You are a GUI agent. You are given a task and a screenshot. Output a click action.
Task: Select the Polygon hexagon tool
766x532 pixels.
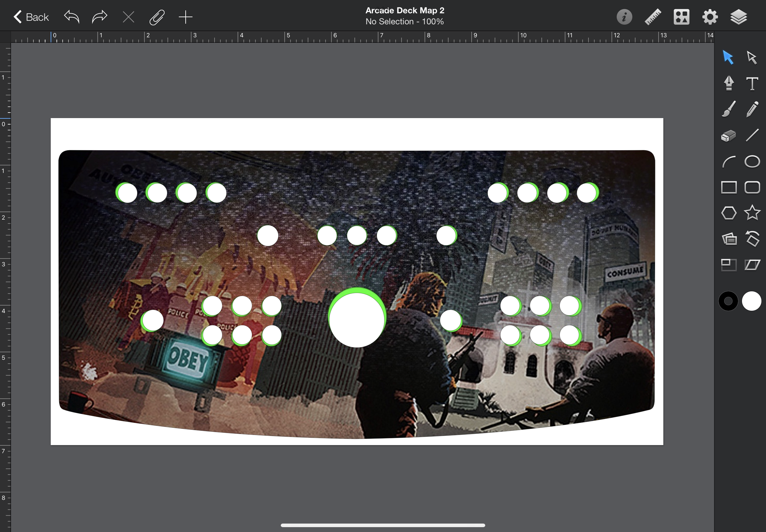point(729,213)
